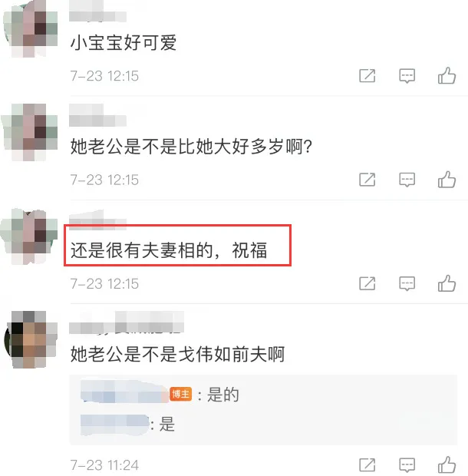
Task: Like the '比她大好多岁啊' comment
Action: [x=447, y=180]
